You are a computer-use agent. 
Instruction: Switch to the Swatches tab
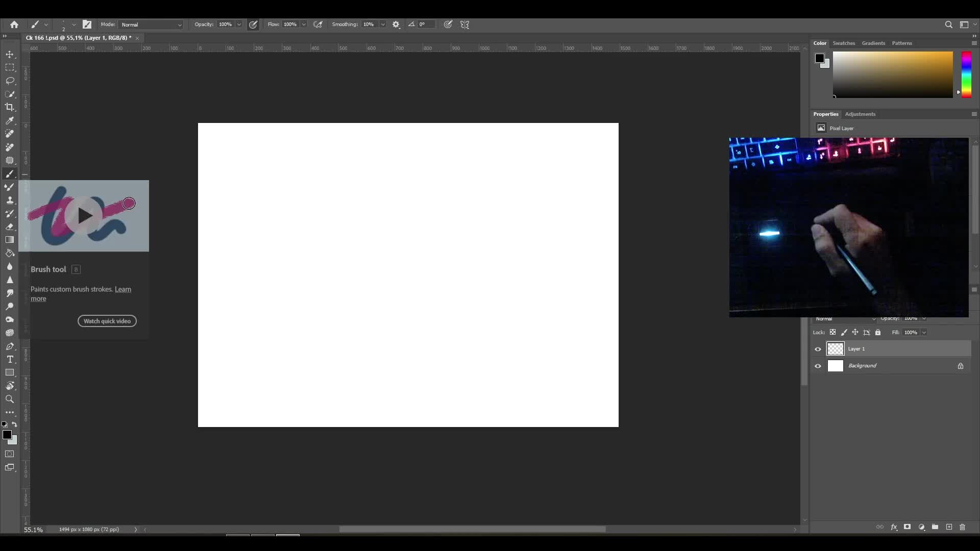(844, 43)
